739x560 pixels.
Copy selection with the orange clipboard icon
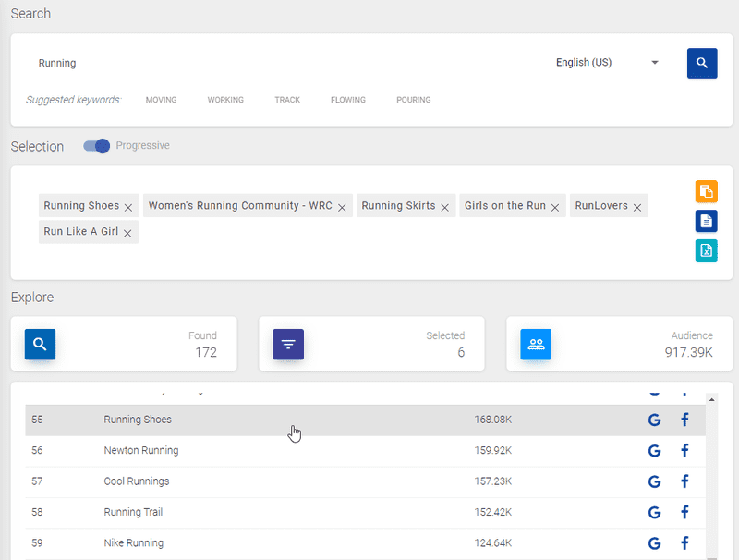706,191
